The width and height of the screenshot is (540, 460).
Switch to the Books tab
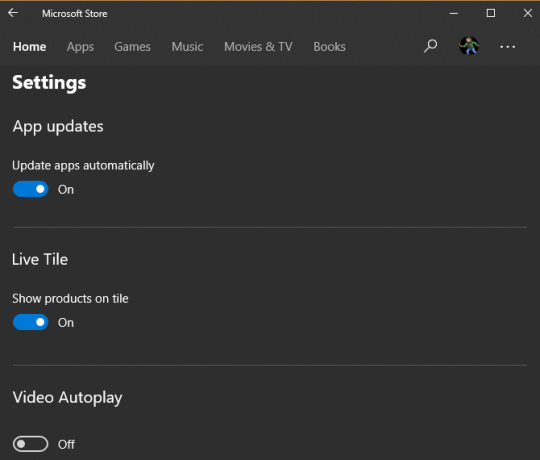329,47
